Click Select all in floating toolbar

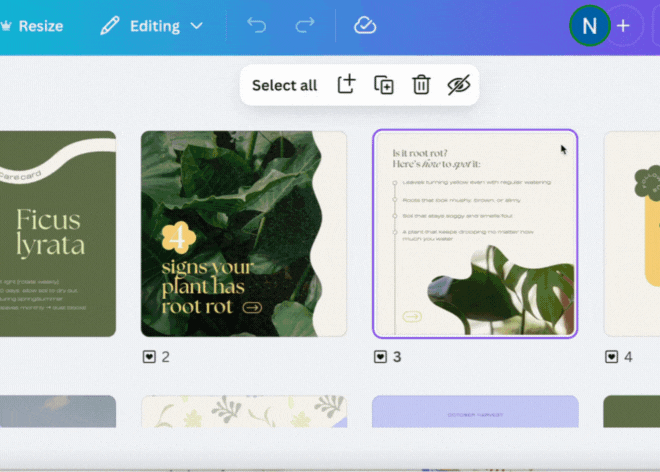click(x=284, y=85)
